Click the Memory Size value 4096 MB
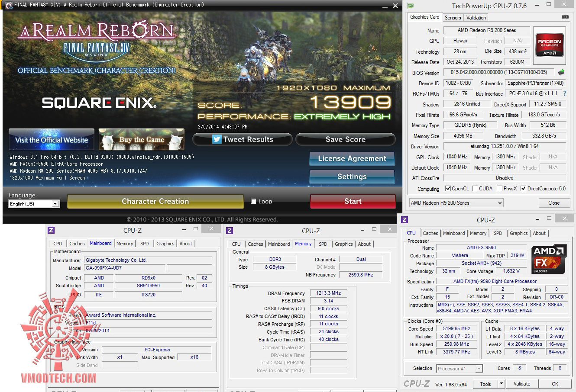The image size is (576, 392). [463, 136]
